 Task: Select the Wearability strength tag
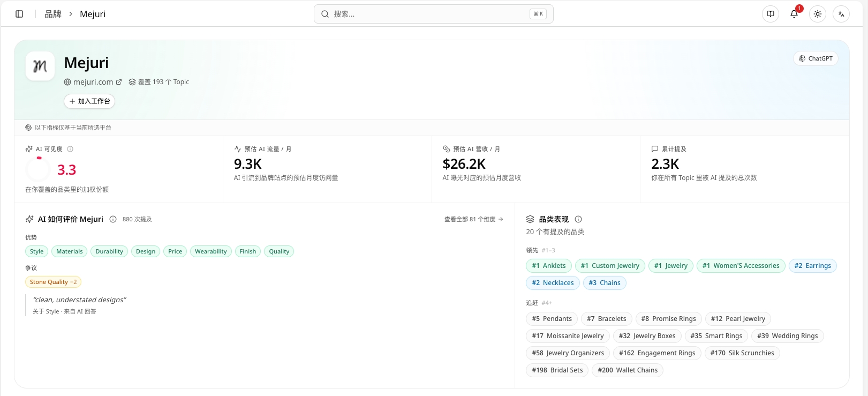[211, 251]
